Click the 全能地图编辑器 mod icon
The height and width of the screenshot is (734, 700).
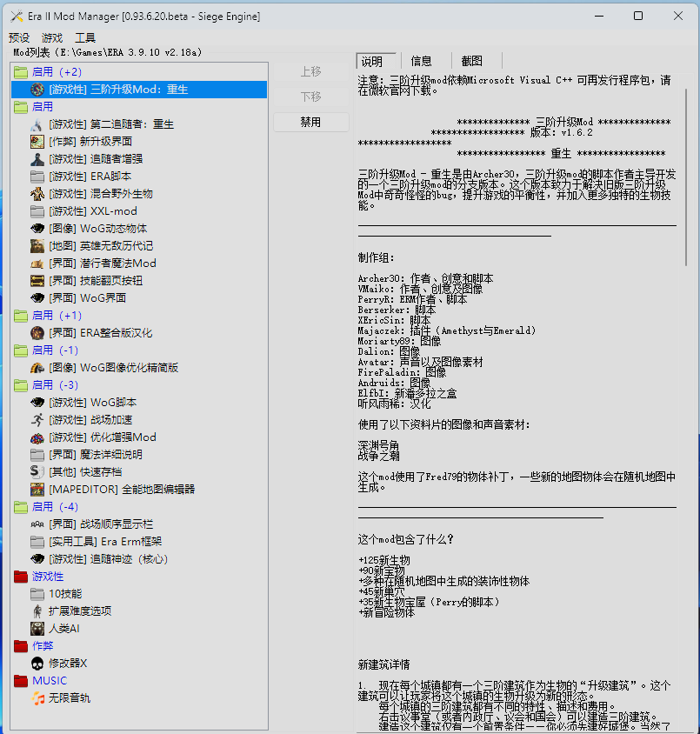tap(37, 490)
